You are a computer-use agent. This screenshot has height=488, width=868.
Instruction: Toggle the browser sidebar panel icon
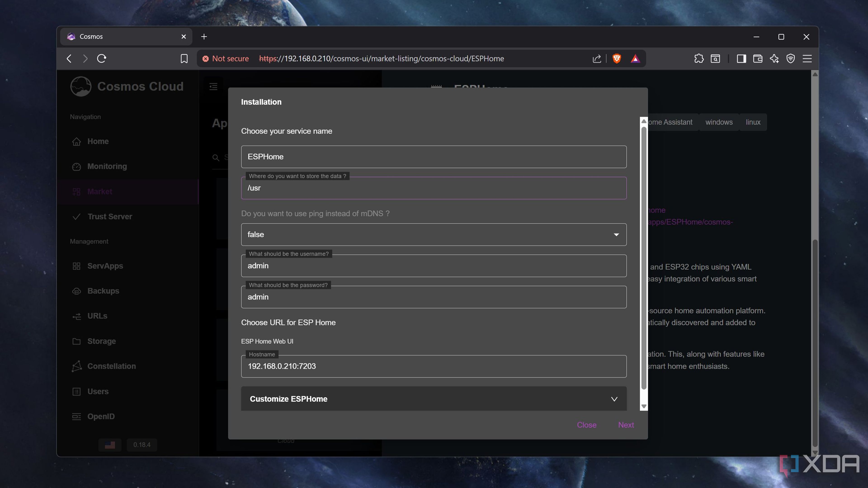741,59
